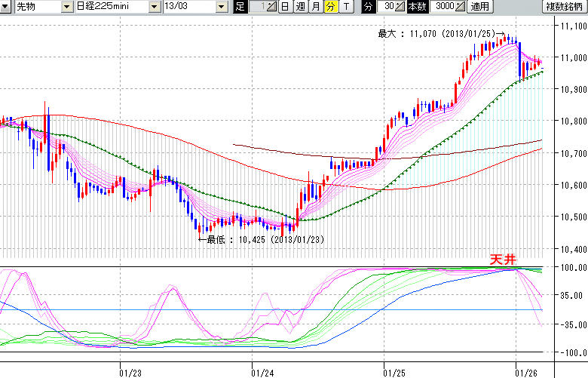Click the red 天井 marker on oscillator
This screenshot has height=378, width=588.
tap(504, 259)
